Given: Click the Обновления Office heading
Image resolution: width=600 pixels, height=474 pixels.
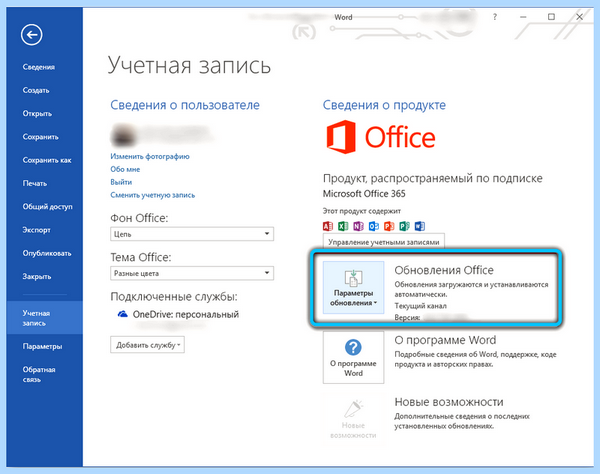Looking at the screenshot, I should tap(444, 270).
